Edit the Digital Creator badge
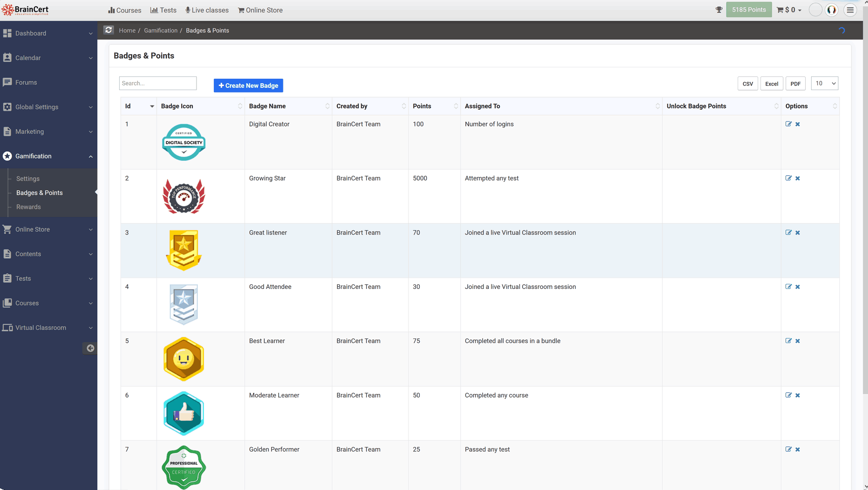Image resolution: width=868 pixels, height=490 pixels. click(x=788, y=124)
